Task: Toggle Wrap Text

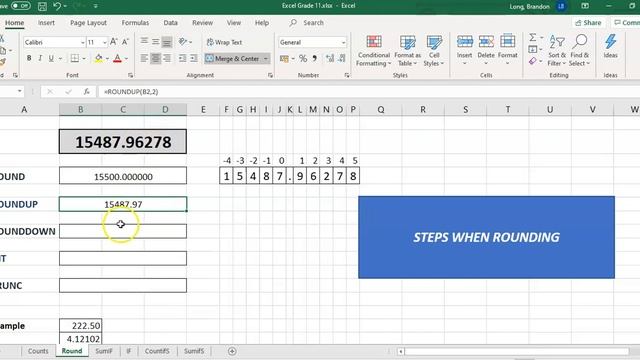Action: (x=224, y=42)
